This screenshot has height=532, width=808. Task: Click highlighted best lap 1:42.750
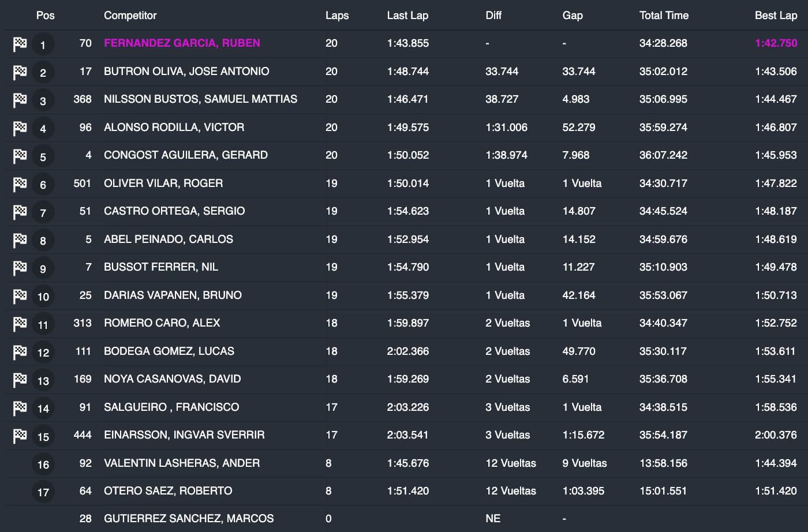click(x=776, y=43)
